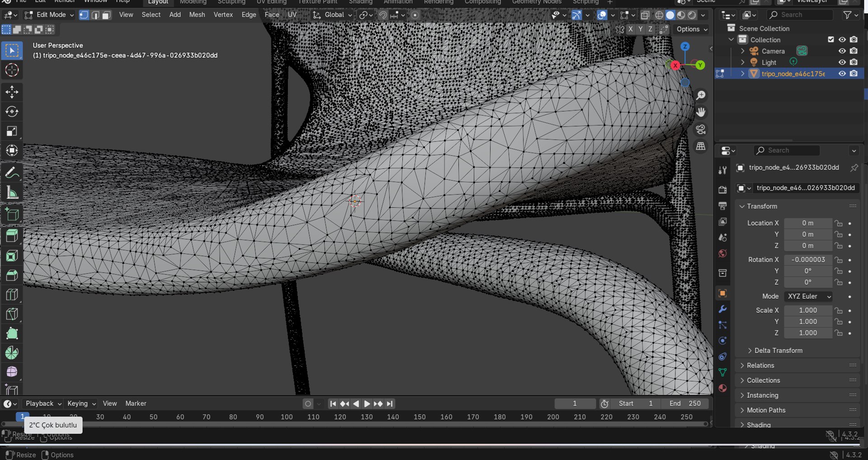Choose the Inset Faces tool
The image size is (868, 460).
coord(12,256)
